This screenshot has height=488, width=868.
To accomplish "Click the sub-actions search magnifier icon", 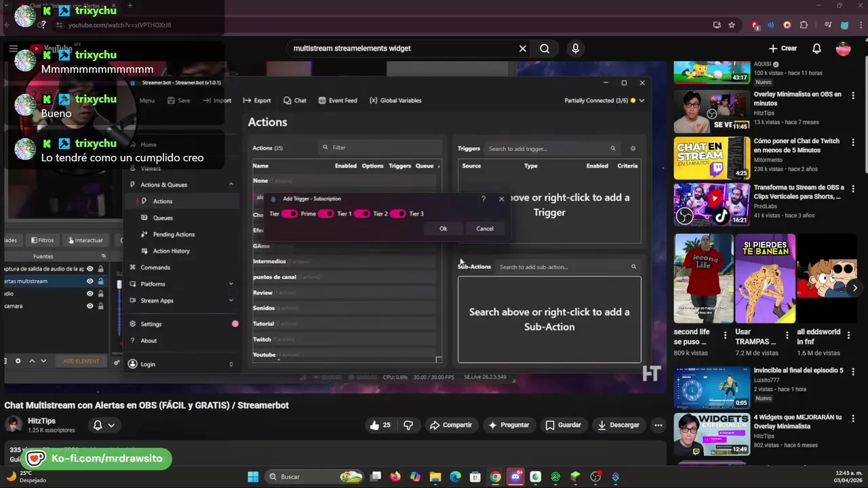I will [x=634, y=267].
